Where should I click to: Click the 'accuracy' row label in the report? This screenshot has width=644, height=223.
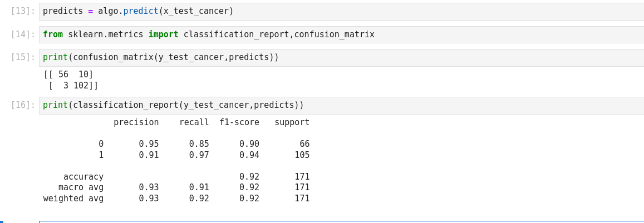coord(83,177)
